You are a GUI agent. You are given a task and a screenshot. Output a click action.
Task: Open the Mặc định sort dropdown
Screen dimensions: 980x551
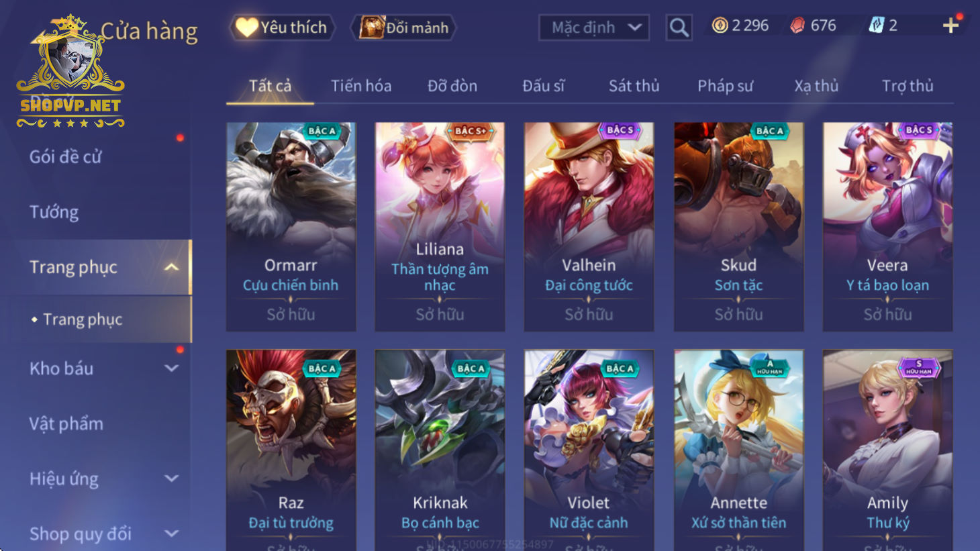[594, 28]
